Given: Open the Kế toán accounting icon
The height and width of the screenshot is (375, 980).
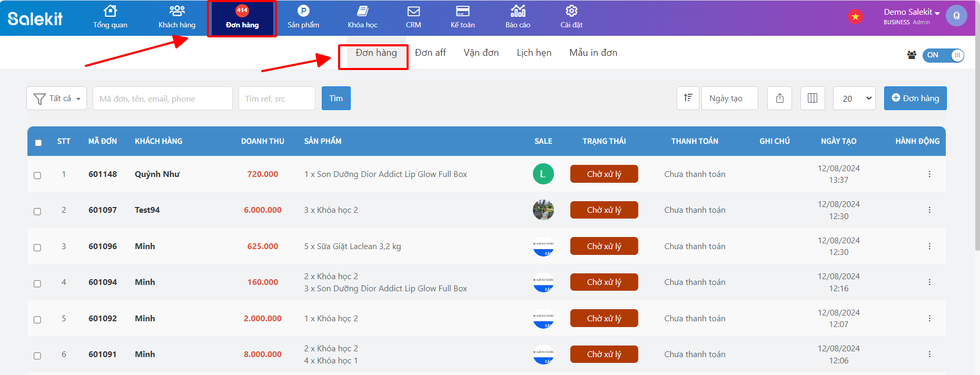Looking at the screenshot, I should [462, 12].
